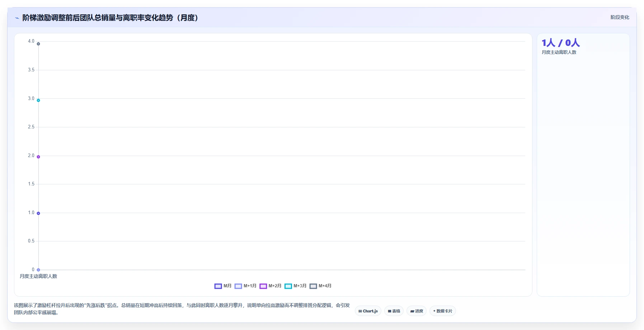Click the Chart.js tag chip
644x330 pixels.
[368, 311]
